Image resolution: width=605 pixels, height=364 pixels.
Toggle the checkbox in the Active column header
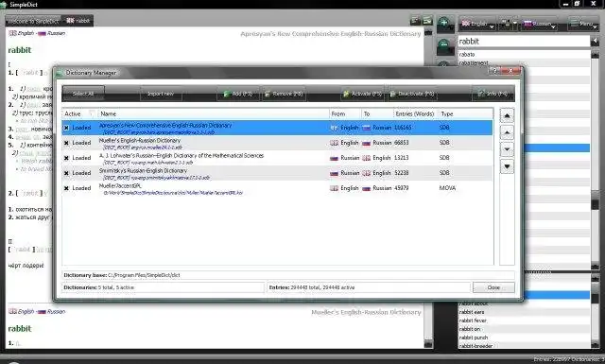pyautogui.click(x=92, y=113)
